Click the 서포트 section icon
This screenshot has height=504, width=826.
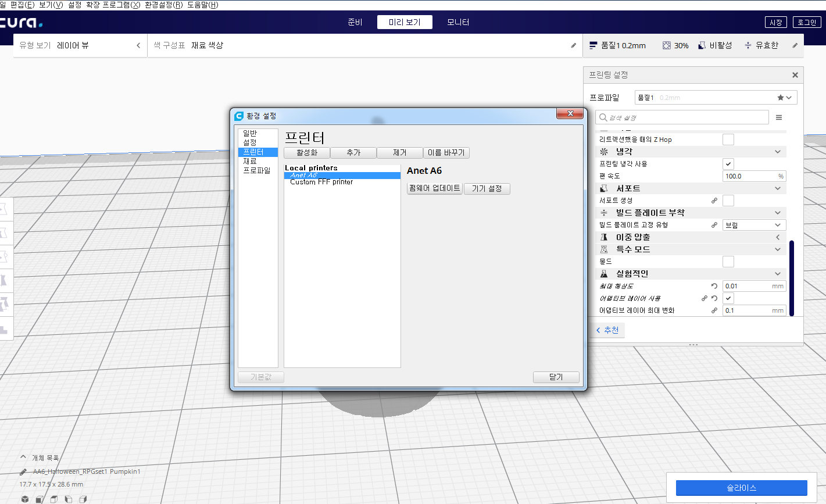[604, 188]
